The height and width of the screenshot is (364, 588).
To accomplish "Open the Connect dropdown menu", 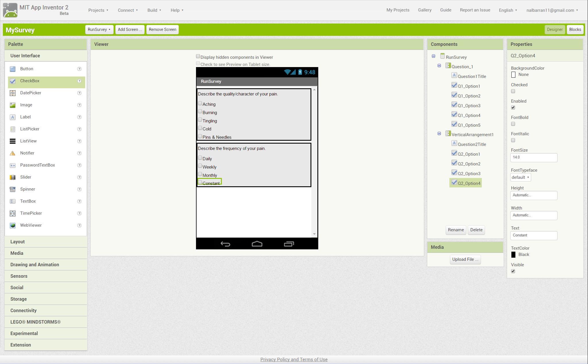I will click(x=128, y=10).
